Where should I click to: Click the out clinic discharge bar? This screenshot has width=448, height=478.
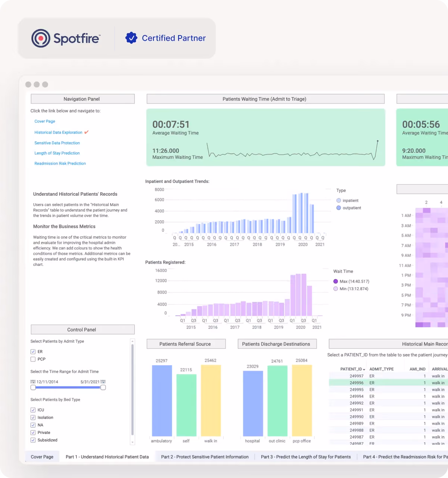[x=277, y=401]
